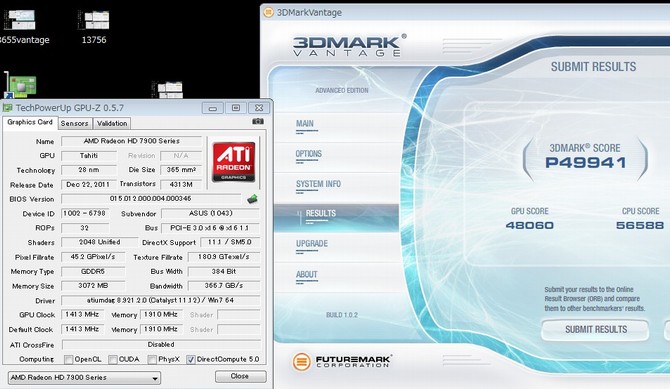670x389 pixels.
Task: Uncheck the DirectCompute 5.0 checkbox
Action: click(191, 360)
